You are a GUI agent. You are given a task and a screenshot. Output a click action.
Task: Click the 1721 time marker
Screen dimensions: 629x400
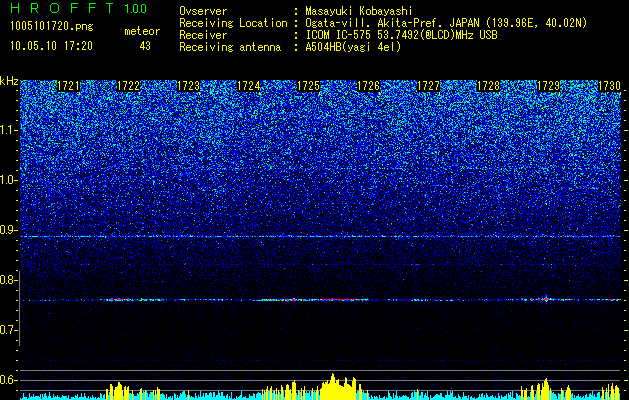[69, 86]
